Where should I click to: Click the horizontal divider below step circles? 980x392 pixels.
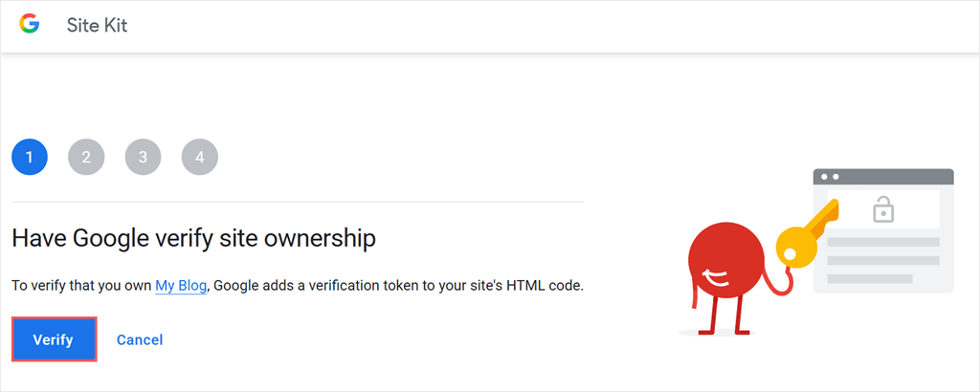(x=298, y=202)
